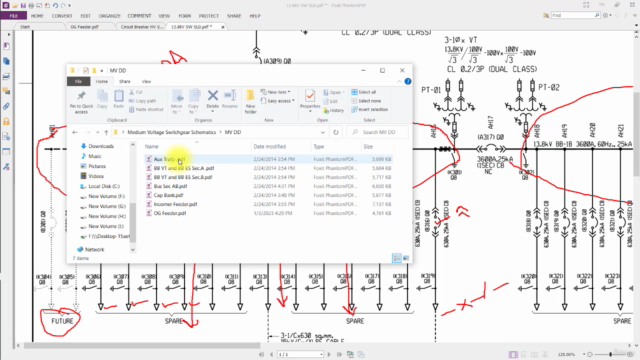Image resolution: width=640 pixels, height=360 pixels.
Task: Click Copy path in Explorer ribbon
Action: 142,101
